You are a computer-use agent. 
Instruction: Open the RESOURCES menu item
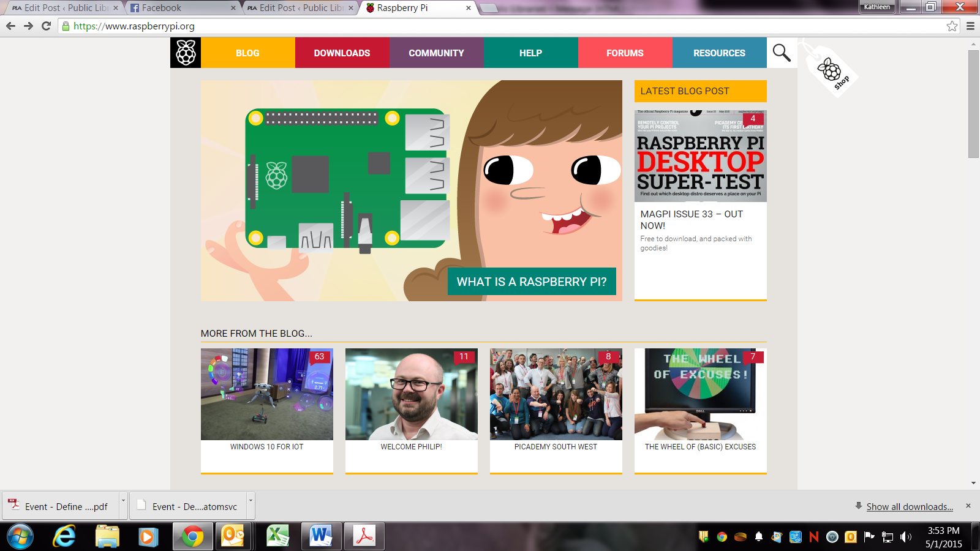click(x=720, y=53)
